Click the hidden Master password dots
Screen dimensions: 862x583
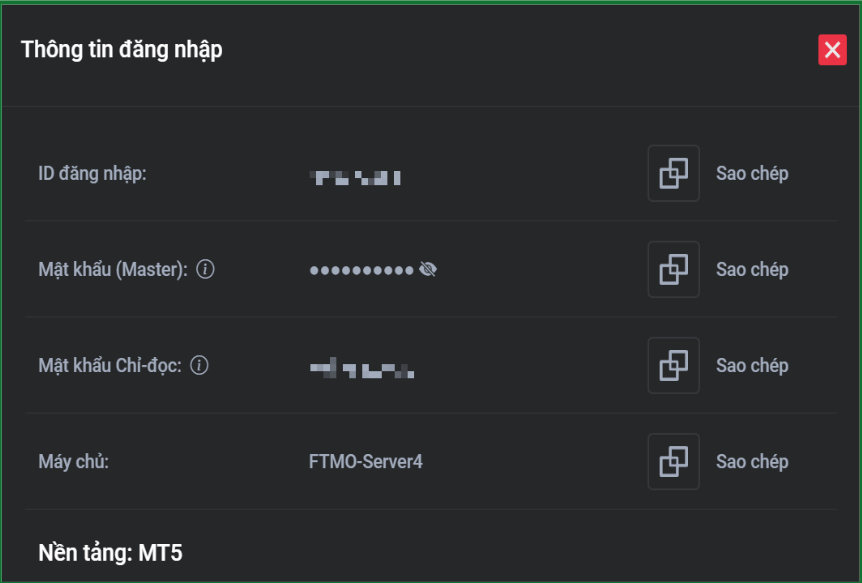361,270
